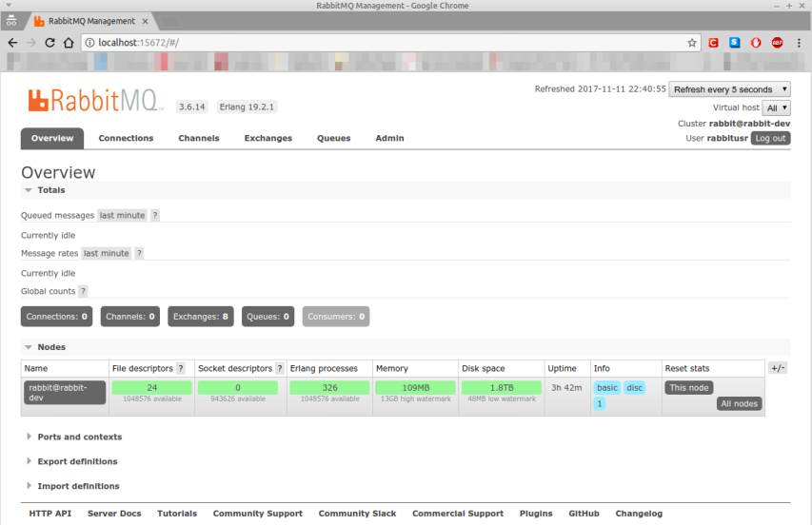
Task: Click the help icon beside Global counts
Action: (83, 292)
